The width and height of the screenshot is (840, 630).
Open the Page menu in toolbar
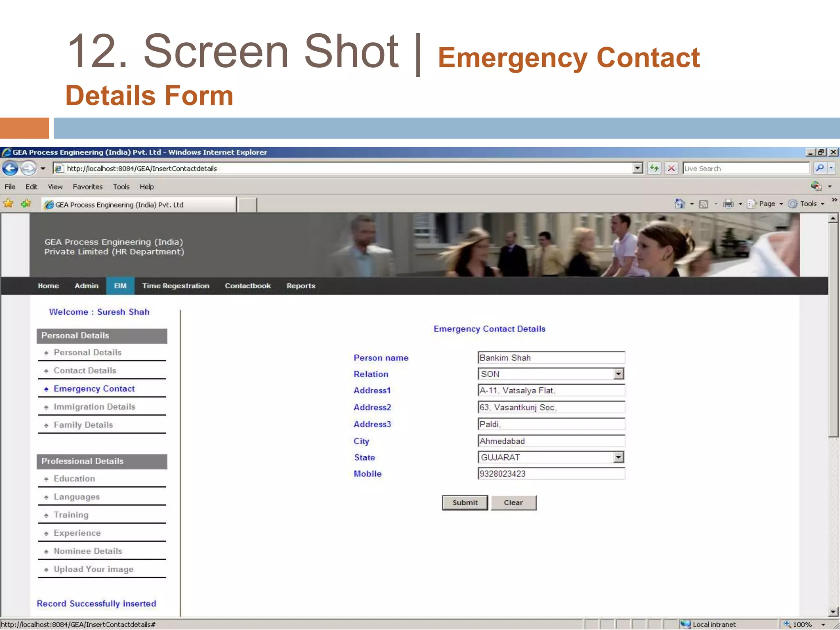tap(766, 203)
